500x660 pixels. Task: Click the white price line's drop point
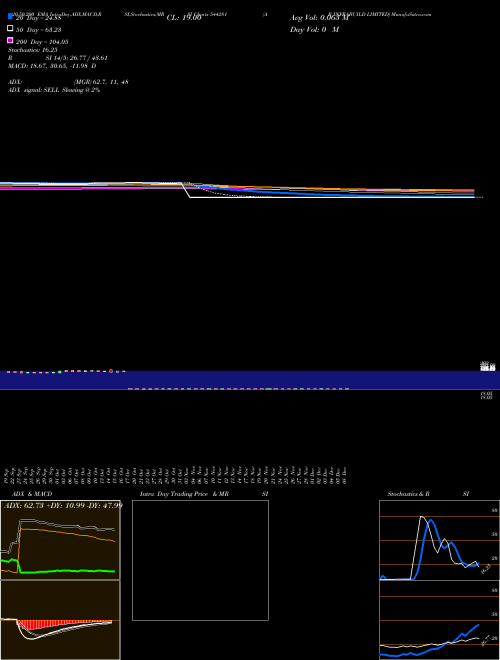pos(186,190)
